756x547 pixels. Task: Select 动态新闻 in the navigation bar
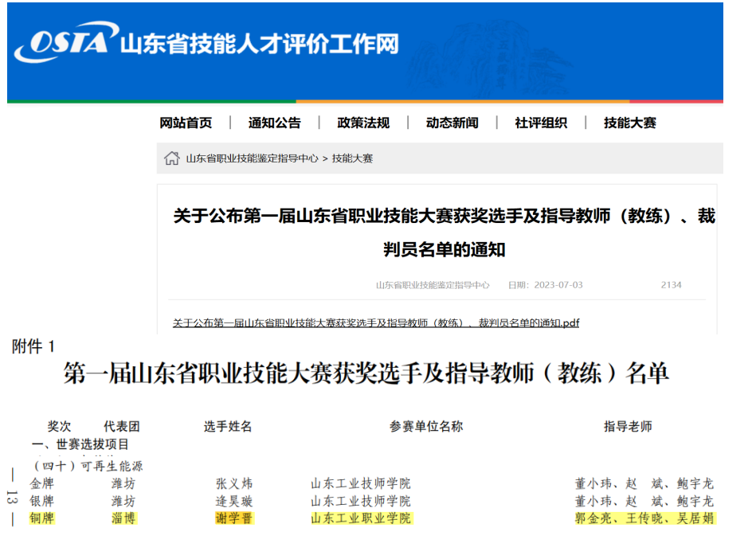point(452,123)
